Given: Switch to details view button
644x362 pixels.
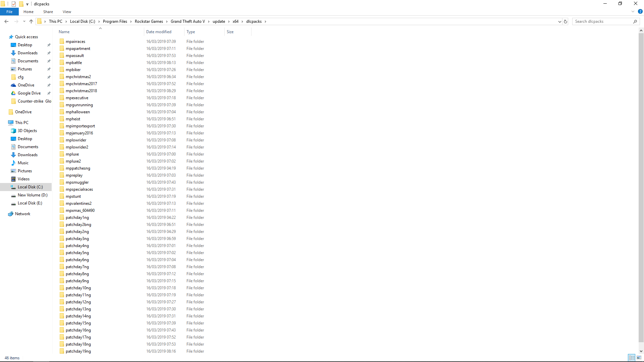Looking at the screenshot, I should pos(632,358).
